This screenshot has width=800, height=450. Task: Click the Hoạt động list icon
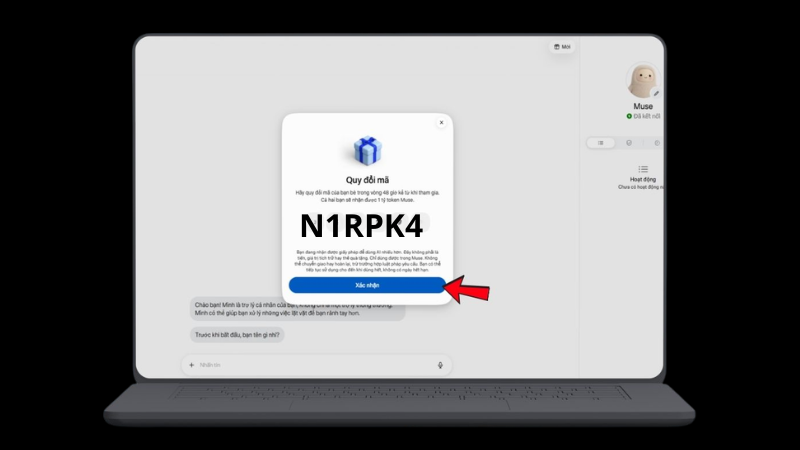pos(643,169)
